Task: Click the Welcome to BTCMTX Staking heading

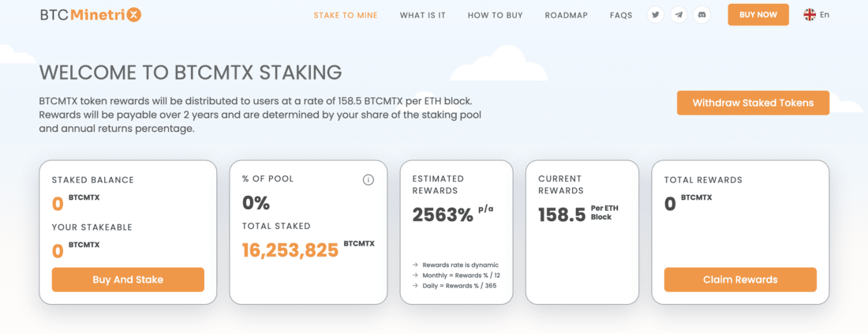Action: [190, 73]
